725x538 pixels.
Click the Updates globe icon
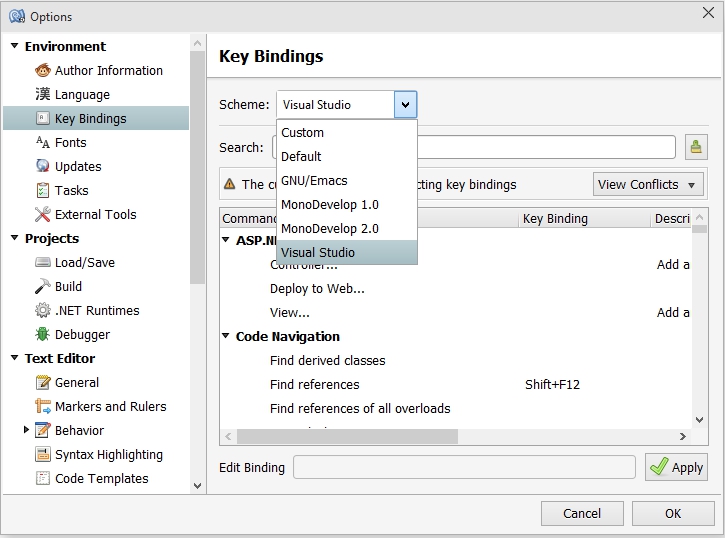(x=43, y=166)
